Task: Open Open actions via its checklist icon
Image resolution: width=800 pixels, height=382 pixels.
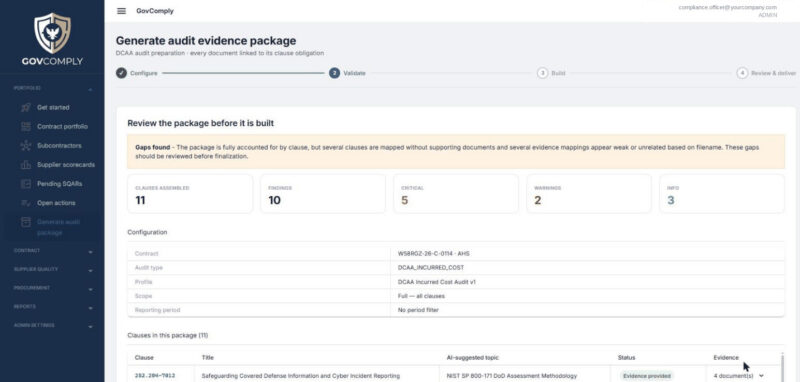Action: [26, 203]
